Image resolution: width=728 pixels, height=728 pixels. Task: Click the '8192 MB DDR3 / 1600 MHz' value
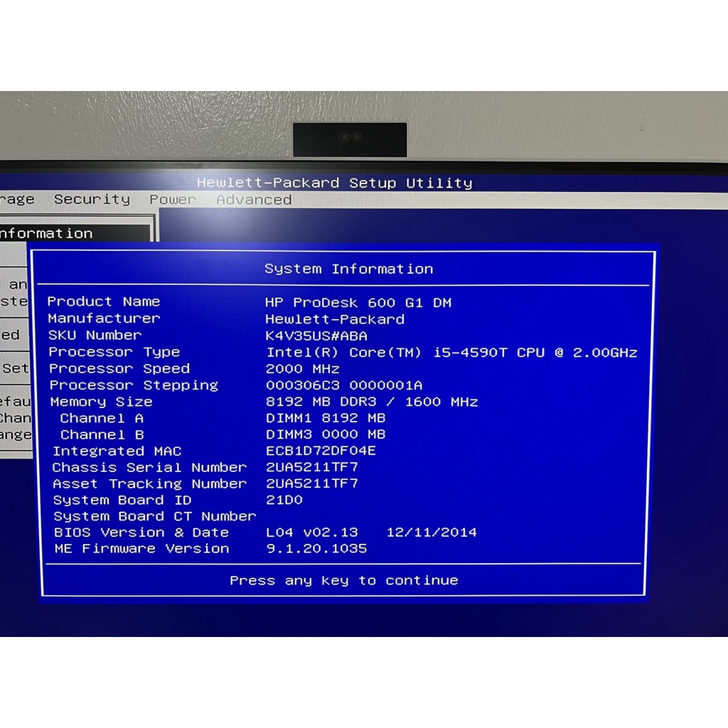(372, 402)
